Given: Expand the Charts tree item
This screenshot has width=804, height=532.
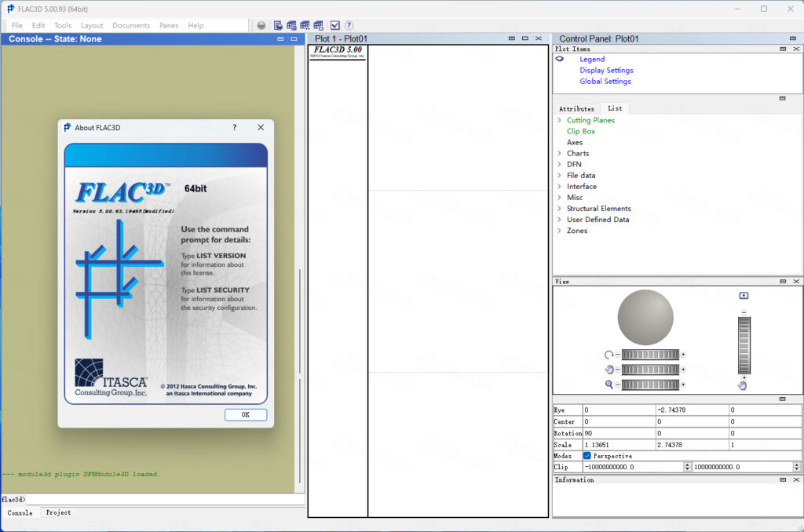Looking at the screenshot, I should point(559,153).
